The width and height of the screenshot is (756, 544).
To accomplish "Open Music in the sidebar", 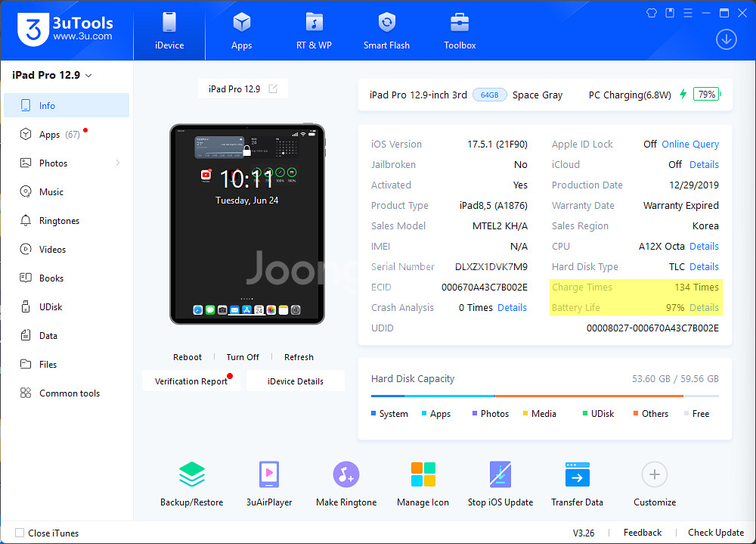I will pyautogui.click(x=67, y=191).
